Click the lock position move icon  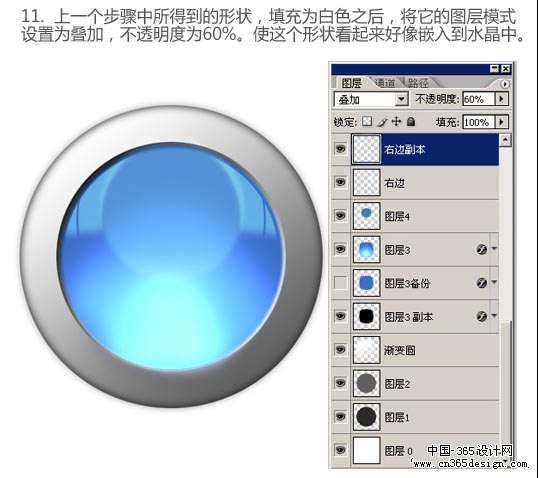point(396,121)
